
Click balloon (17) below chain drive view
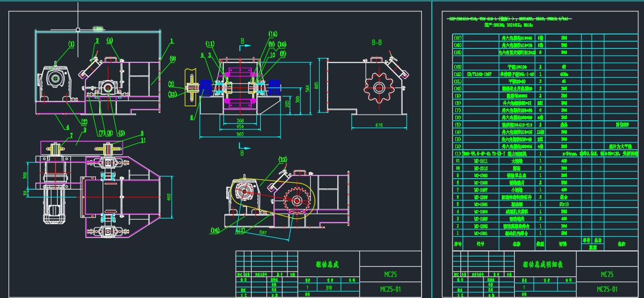pyautogui.click(x=239, y=230)
